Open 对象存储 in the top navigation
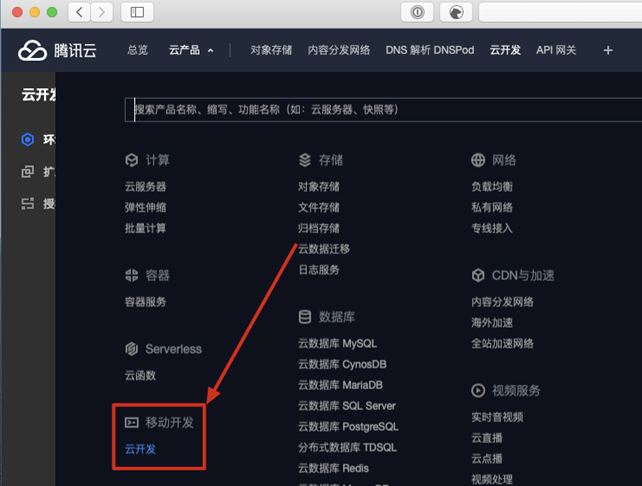 tap(271, 50)
